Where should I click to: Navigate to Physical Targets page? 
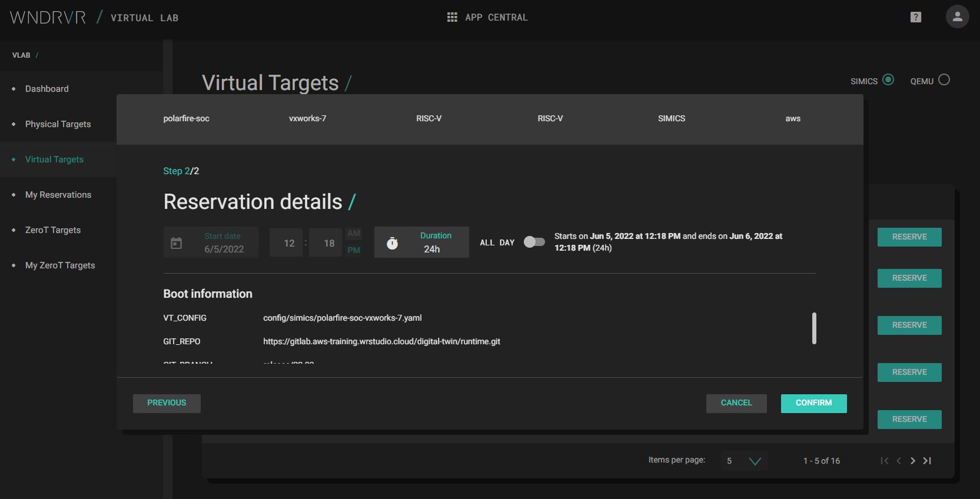tap(58, 124)
